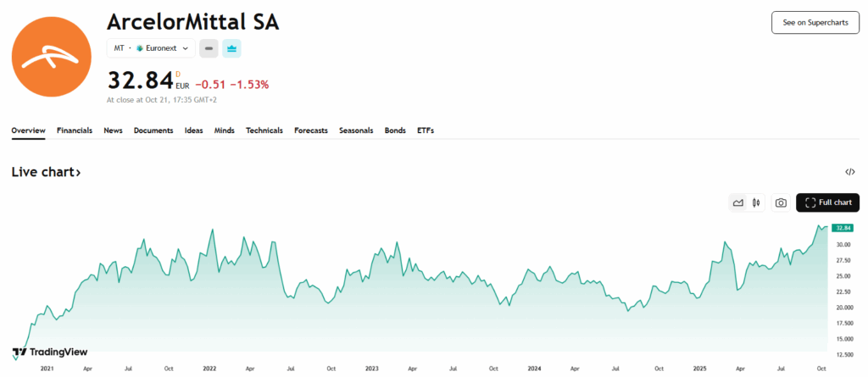868x377 pixels.
Task: Take a chart snapshot with camera icon
Action: [781, 202]
